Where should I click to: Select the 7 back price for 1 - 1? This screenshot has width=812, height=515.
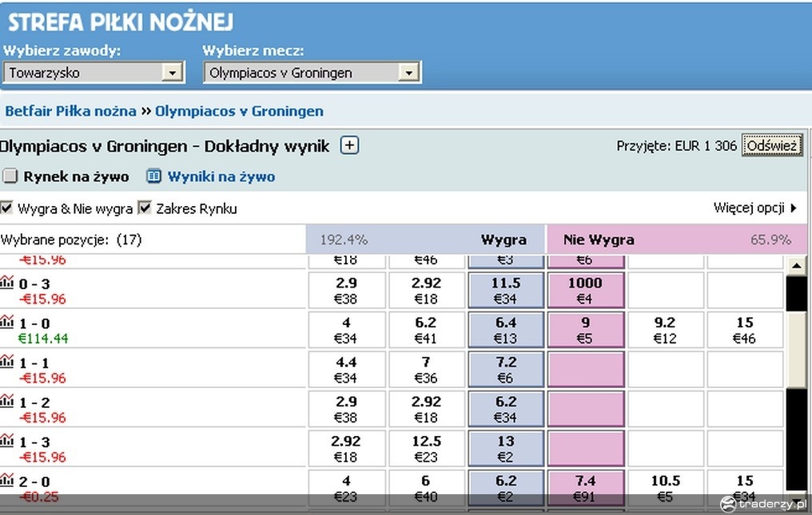pos(426,369)
